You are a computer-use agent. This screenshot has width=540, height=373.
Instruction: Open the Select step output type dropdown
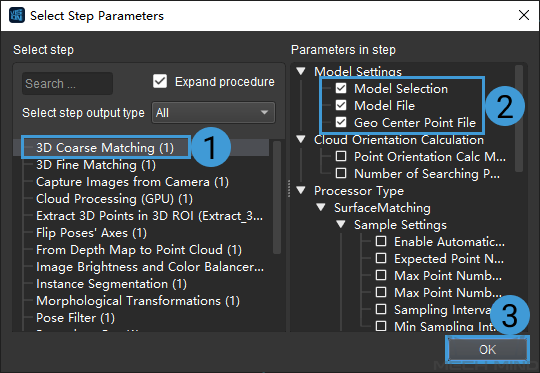[x=214, y=113]
